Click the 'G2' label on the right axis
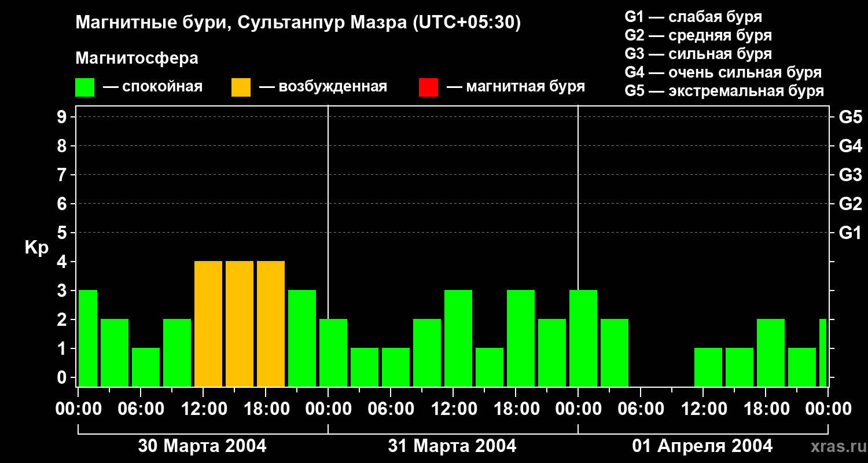This screenshot has height=463, width=868. 851,204
